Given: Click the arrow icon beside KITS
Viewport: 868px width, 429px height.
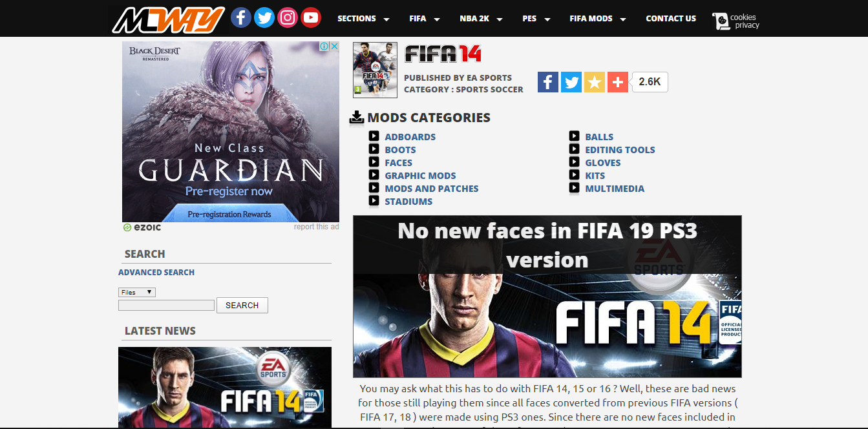Looking at the screenshot, I should coord(574,175).
